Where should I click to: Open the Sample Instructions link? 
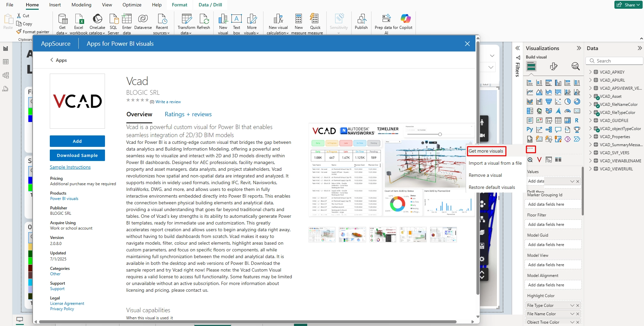click(70, 167)
